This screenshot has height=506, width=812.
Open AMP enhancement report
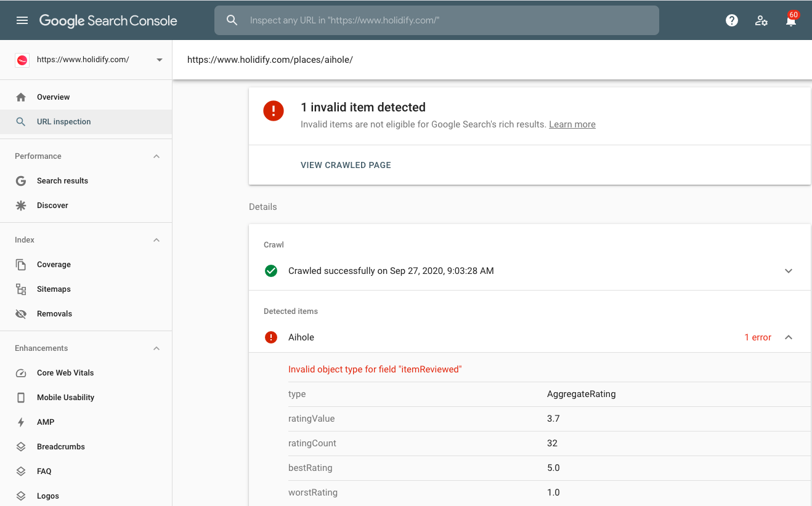86,422
